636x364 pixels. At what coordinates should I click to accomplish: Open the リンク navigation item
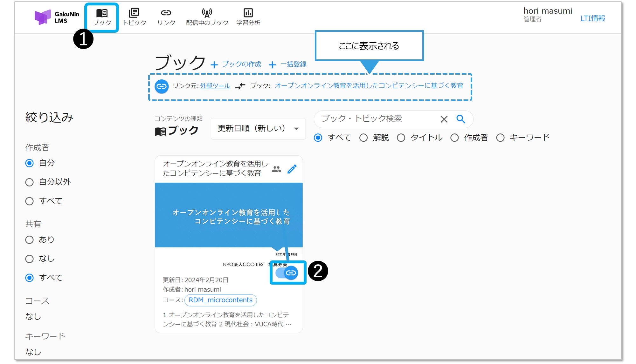click(x=166, y=17)
